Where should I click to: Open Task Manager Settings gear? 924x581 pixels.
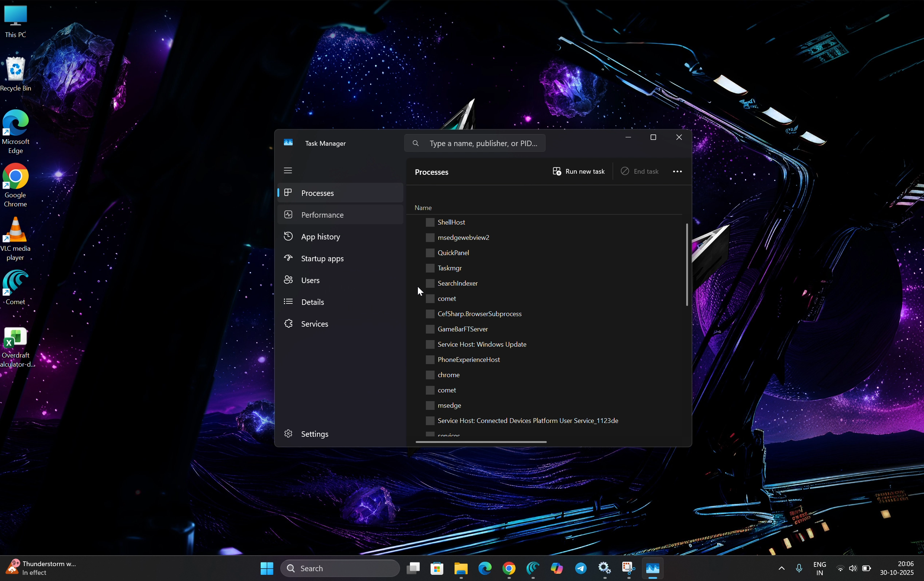coord(288,433)
